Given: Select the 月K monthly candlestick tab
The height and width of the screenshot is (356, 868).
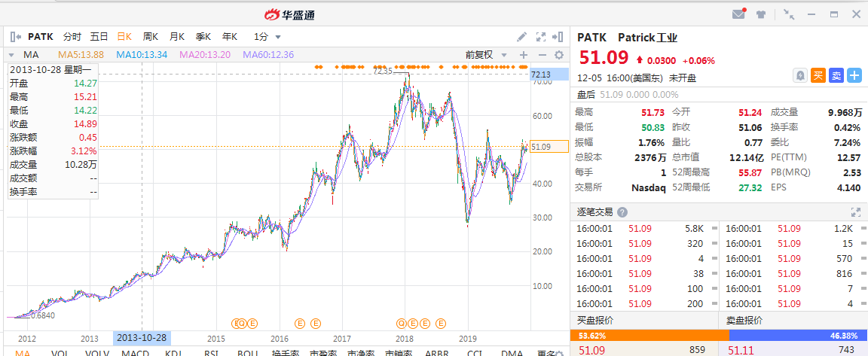Looking at the screenshot, I should coord(177,37).
